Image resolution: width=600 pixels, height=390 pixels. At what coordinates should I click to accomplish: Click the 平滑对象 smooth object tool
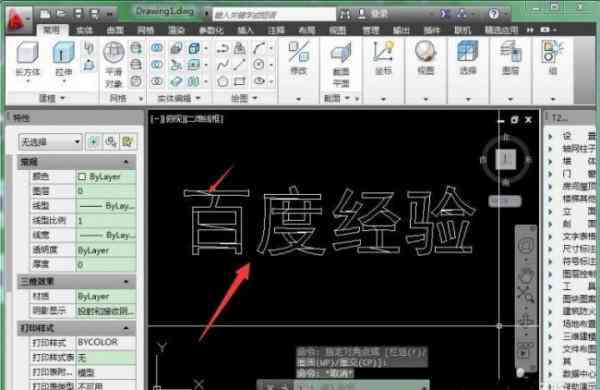tap(114, 64)
